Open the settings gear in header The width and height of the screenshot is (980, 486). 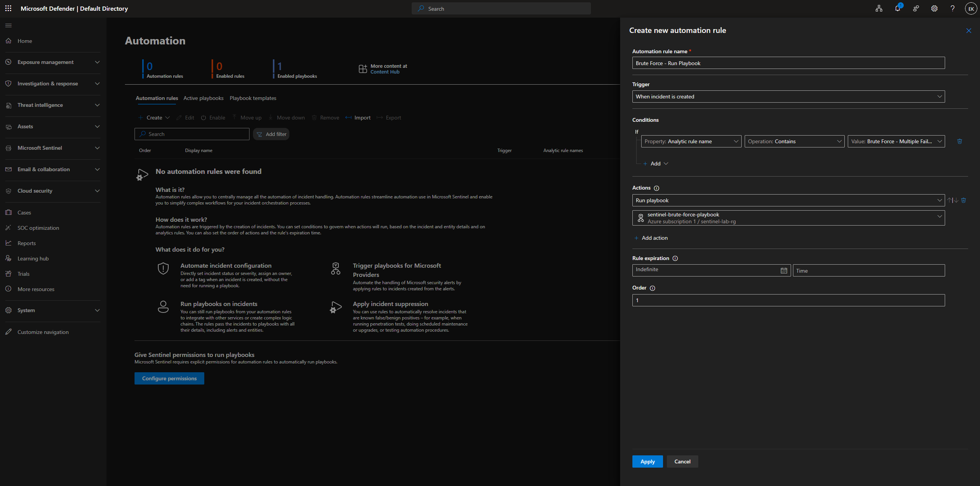[934, 8]
